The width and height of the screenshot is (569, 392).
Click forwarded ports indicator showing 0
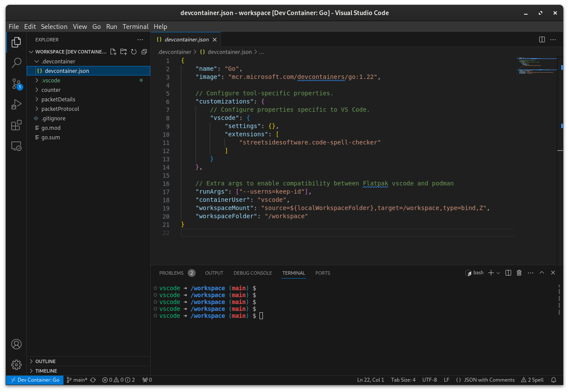tap(147, 380)
